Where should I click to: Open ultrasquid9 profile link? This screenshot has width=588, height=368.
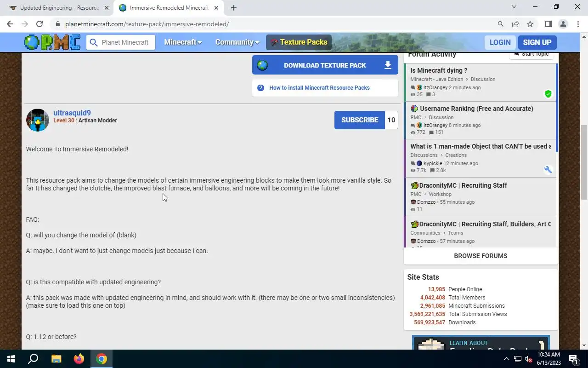pyautogui.click(x=72, y=113)
